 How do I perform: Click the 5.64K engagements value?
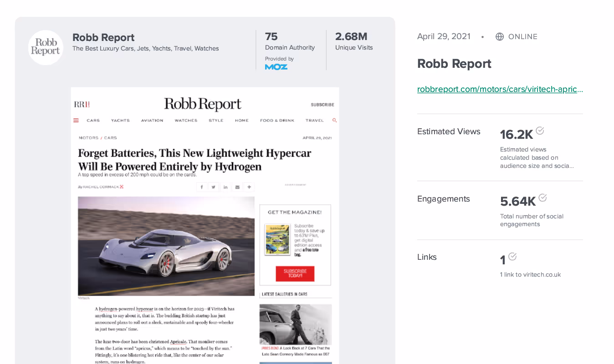[518, 201]
